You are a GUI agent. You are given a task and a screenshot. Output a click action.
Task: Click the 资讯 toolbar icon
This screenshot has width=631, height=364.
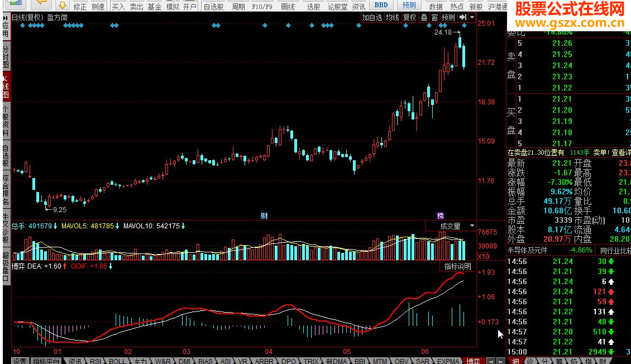358,5
